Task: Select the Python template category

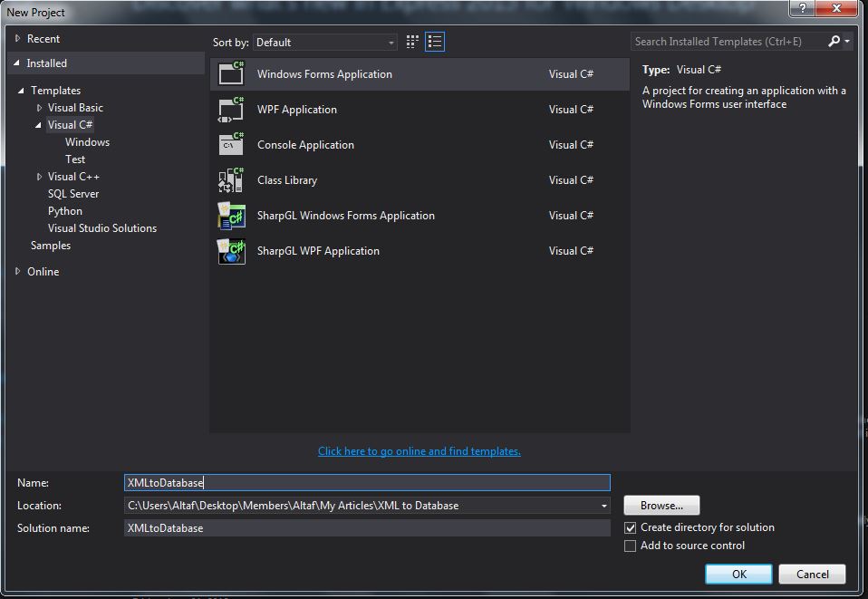Action: coord(64,210)
